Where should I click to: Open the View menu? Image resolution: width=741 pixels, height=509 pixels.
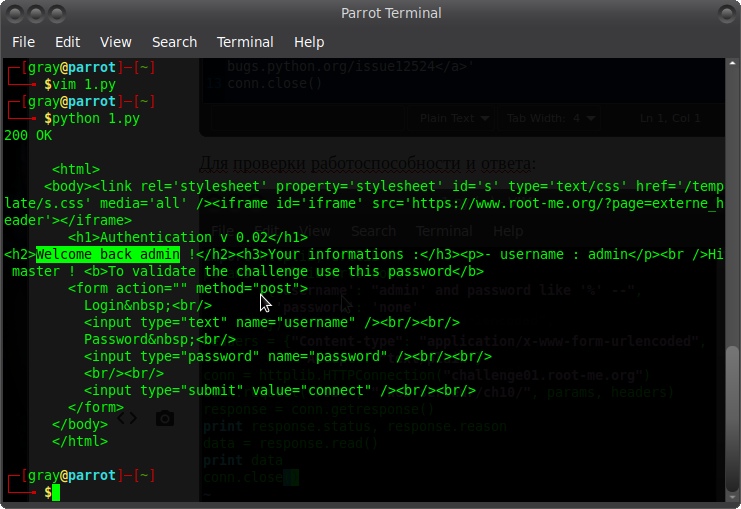(116, 42)
